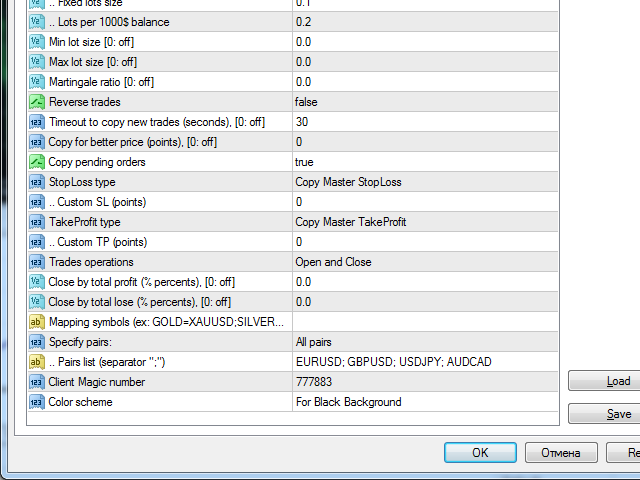Select the Color scheme integer icon
The image size is (640, 480).
tap(37, 402)
